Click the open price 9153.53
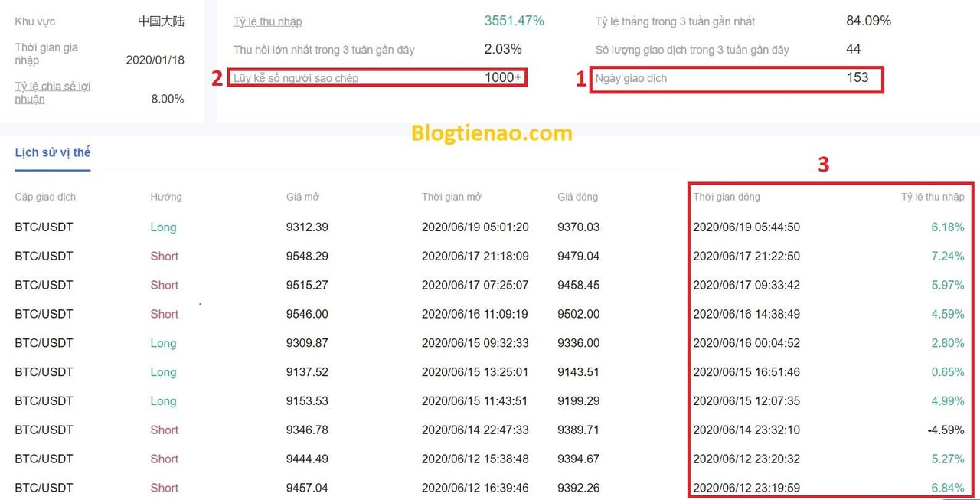The height and width of the screenshot is (500, 980). (x=307, y=400)
